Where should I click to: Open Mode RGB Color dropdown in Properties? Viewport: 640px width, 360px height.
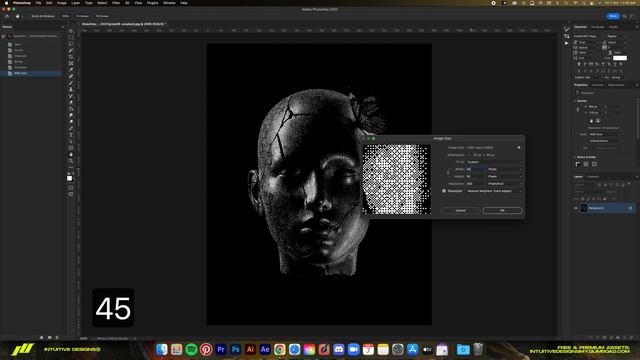pyautogui.click(x=605, y=134)
